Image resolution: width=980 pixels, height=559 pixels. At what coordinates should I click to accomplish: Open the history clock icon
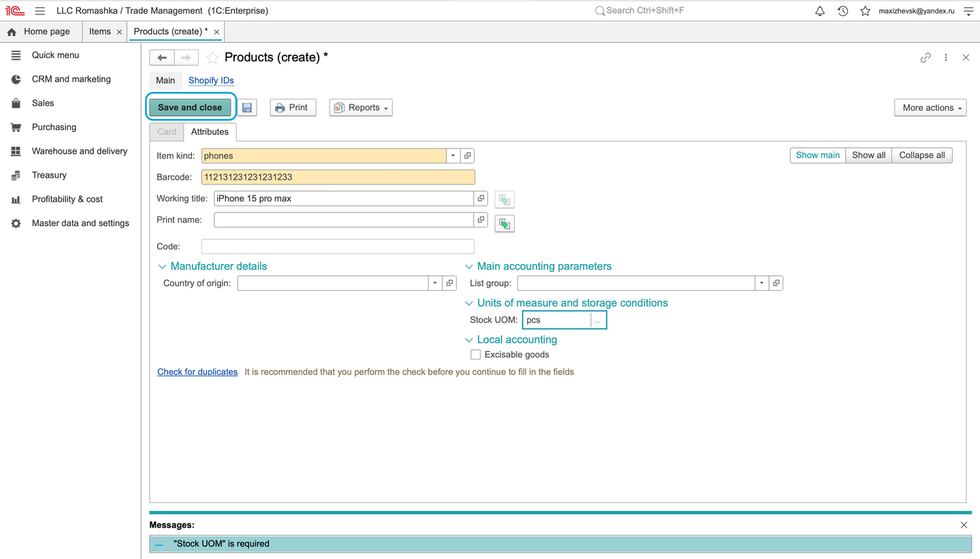843,11
